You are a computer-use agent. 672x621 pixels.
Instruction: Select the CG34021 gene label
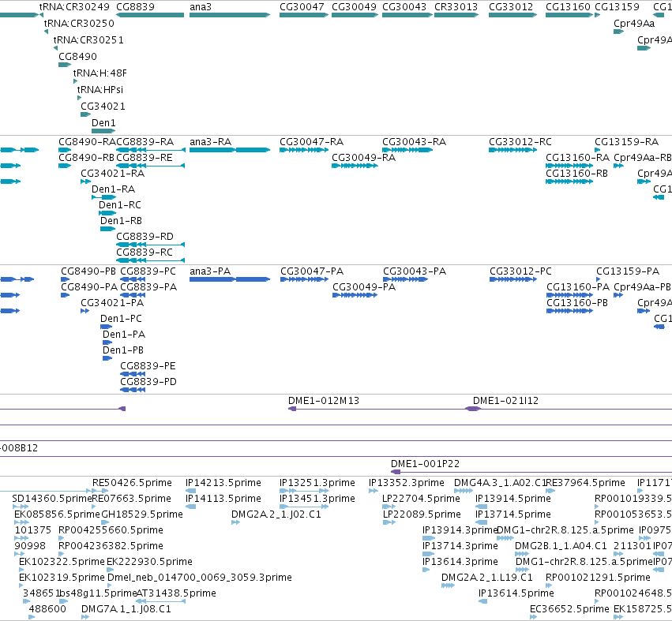(x=103, y=106)
